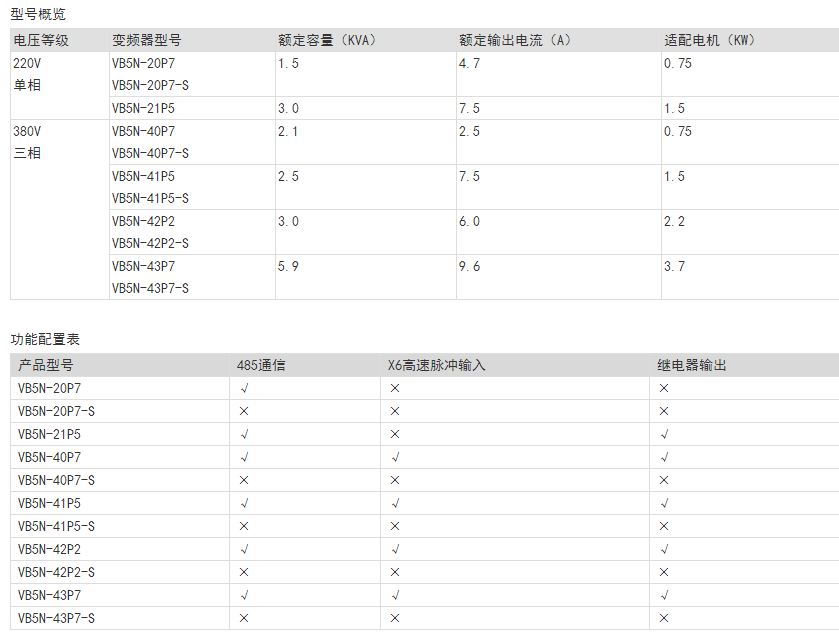The image size is (839, 644).
Task: Select the 5.9 KVA rated capacity cell
Action: click(x=288, y=267)
